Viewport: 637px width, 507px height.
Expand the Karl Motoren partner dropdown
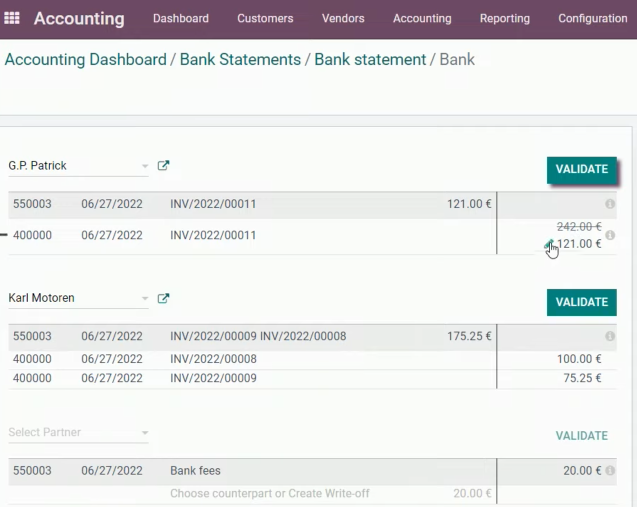click(145, 299)
